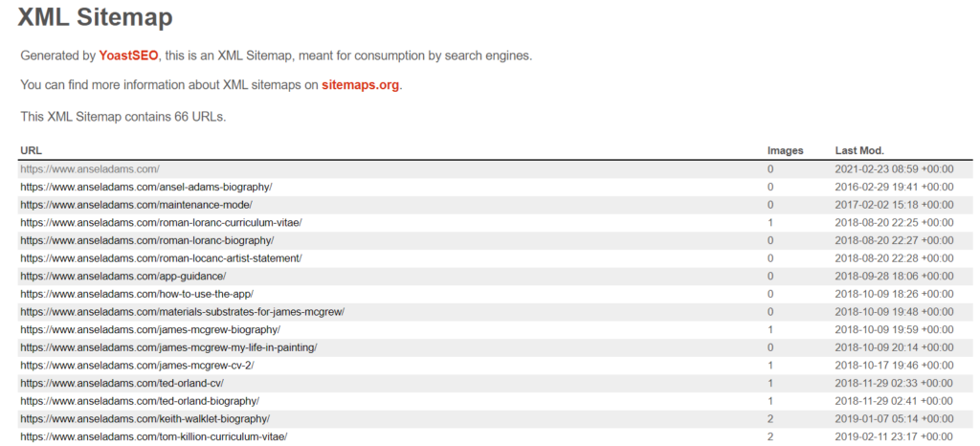Viewport: 980px width, 446px height.
Task: Follow the materials-substrates-for-james-mcgrew link
Action: 182,312
